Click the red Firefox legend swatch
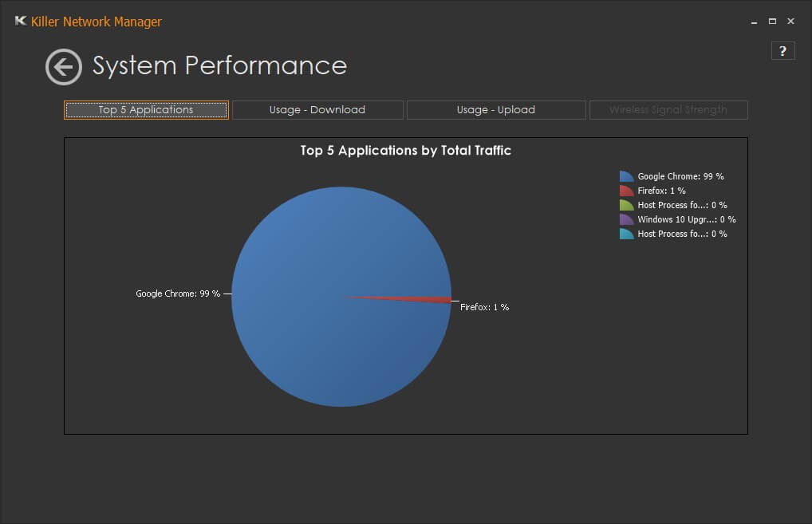The height and width of the screenshot is (524, 812). point(627,191)
